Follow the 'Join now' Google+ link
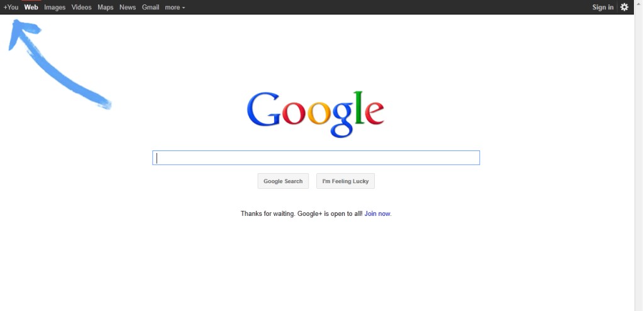 [377, 213]
